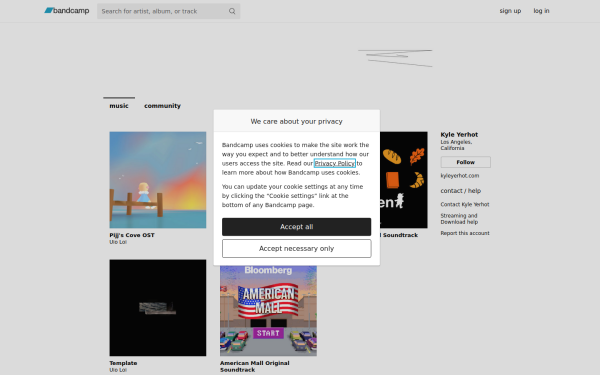Viewport: 600px width, 375px height.
Task: Open the sign up link
Action: click(x=510, y=11)
